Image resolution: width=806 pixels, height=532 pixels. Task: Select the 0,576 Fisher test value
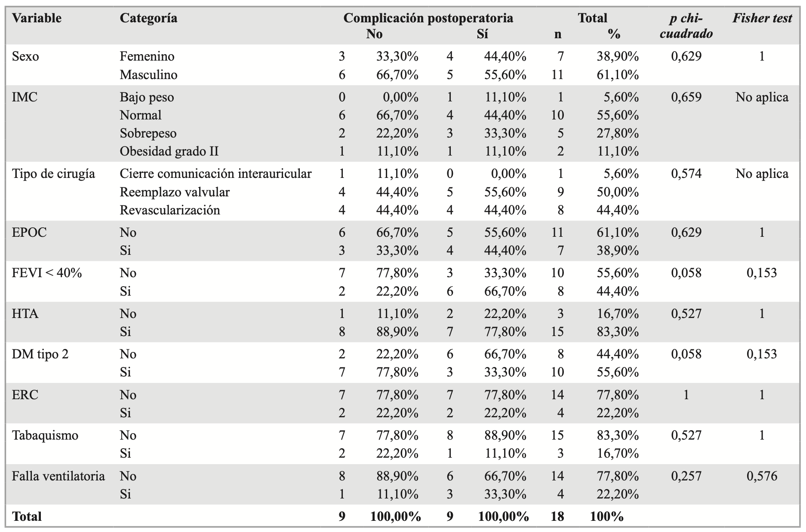[x=762, y=476]
